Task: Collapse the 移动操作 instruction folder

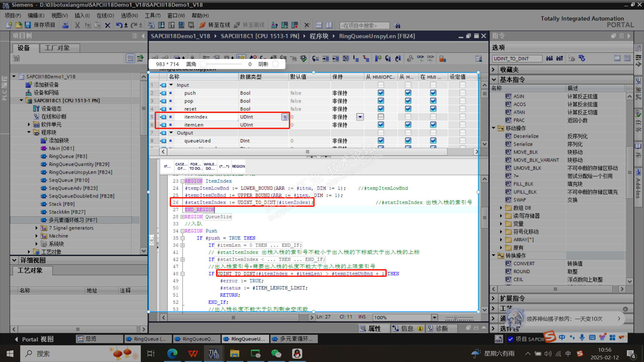Action: (x=493, y=128)
